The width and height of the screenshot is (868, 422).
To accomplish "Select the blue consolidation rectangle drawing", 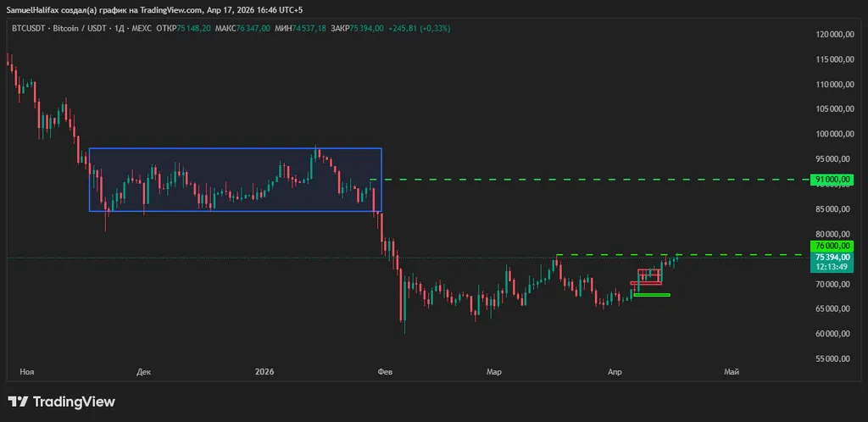I will tap(235, 149).
